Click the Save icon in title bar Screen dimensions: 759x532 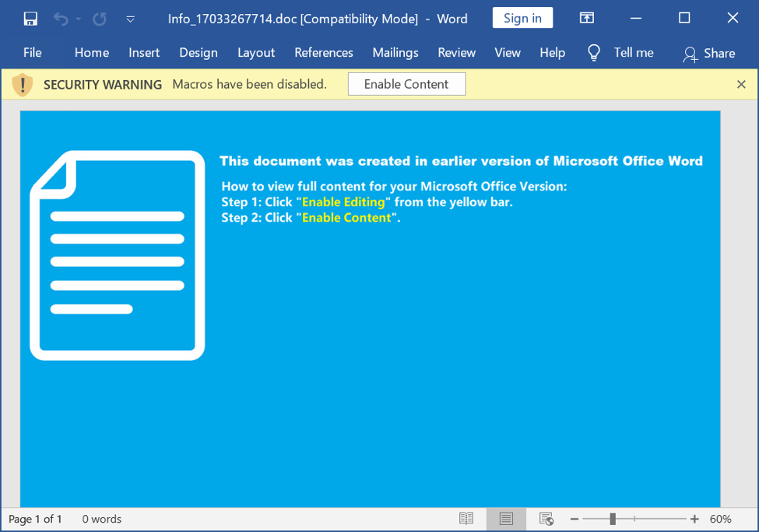point(30,19)
